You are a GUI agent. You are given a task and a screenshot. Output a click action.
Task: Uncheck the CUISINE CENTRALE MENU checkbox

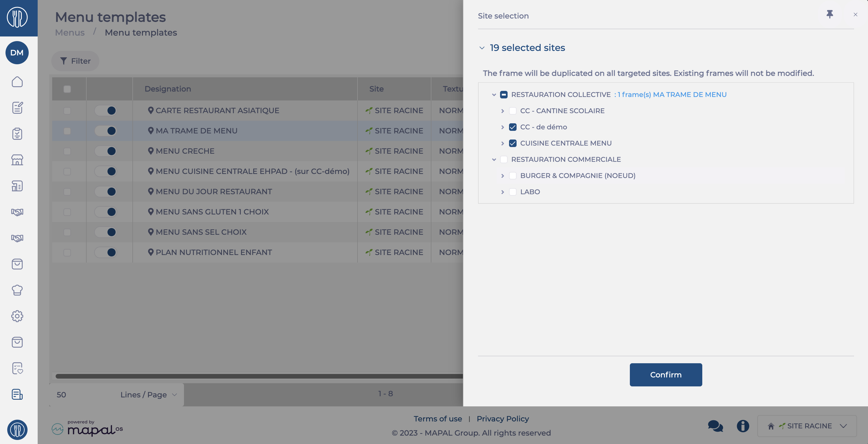513,143
